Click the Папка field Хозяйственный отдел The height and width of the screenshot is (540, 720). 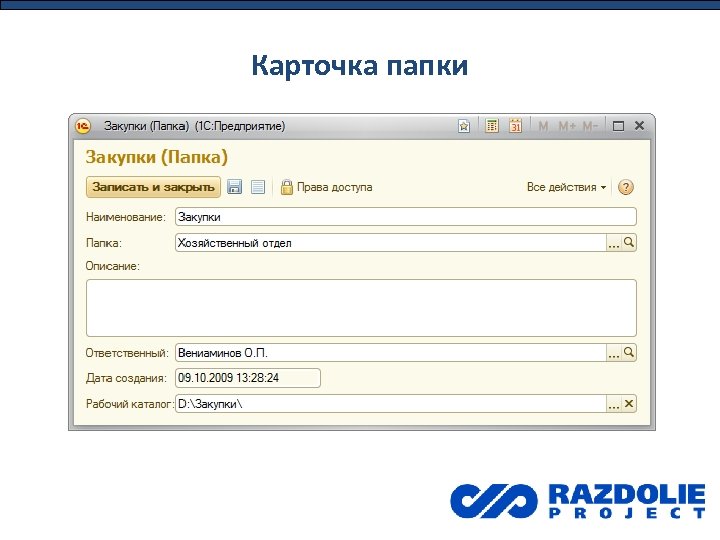point(391,242)
